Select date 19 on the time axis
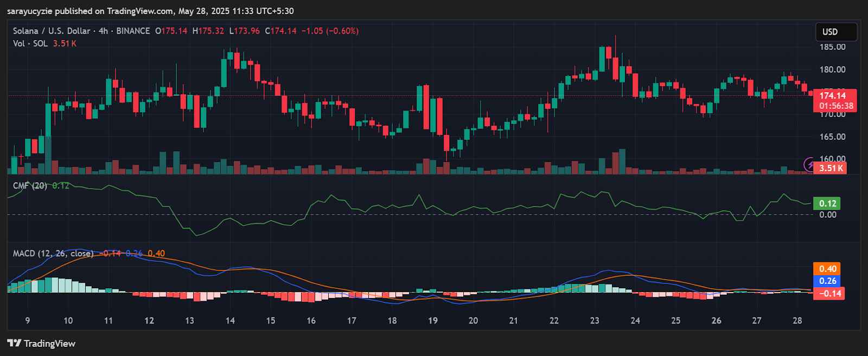868x356 pixels. (432, 320)
